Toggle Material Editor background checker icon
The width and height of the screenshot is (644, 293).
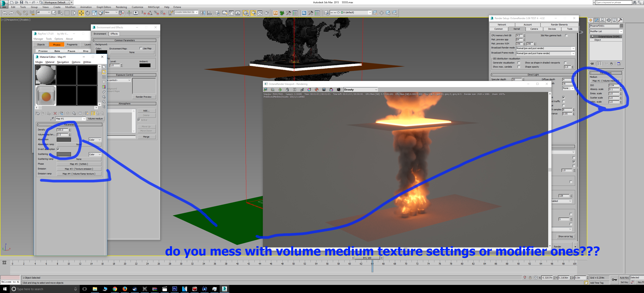point(104,77)
